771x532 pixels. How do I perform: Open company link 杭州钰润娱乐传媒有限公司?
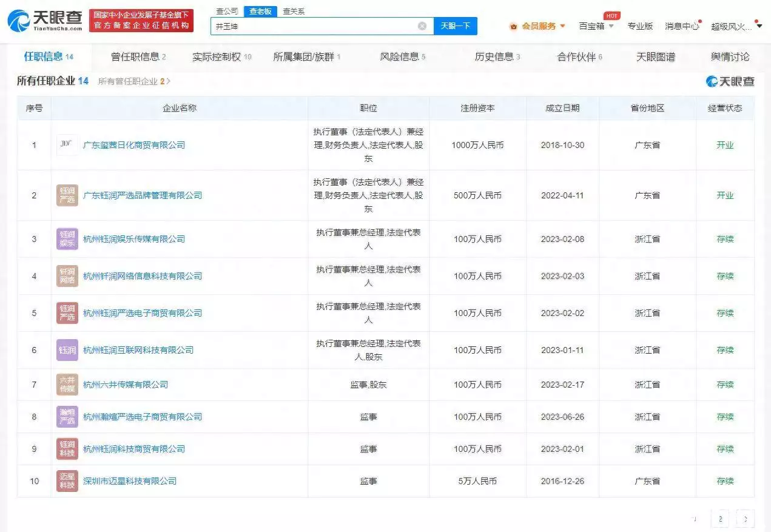tap(134, 239)
